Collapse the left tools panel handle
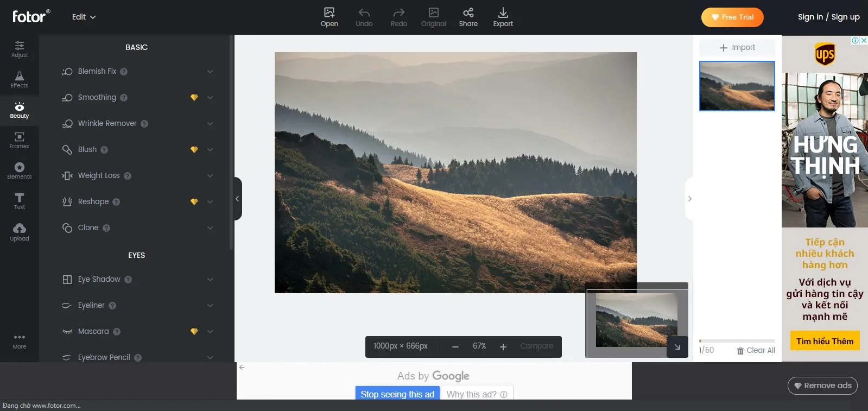 237,199
